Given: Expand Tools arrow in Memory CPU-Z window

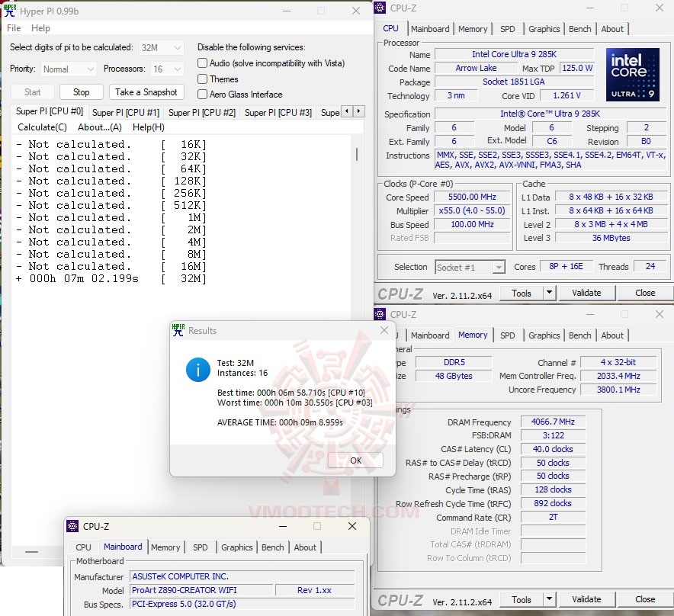Looking at the screenshot, I should pyautogui.click(x=549, y=599).
